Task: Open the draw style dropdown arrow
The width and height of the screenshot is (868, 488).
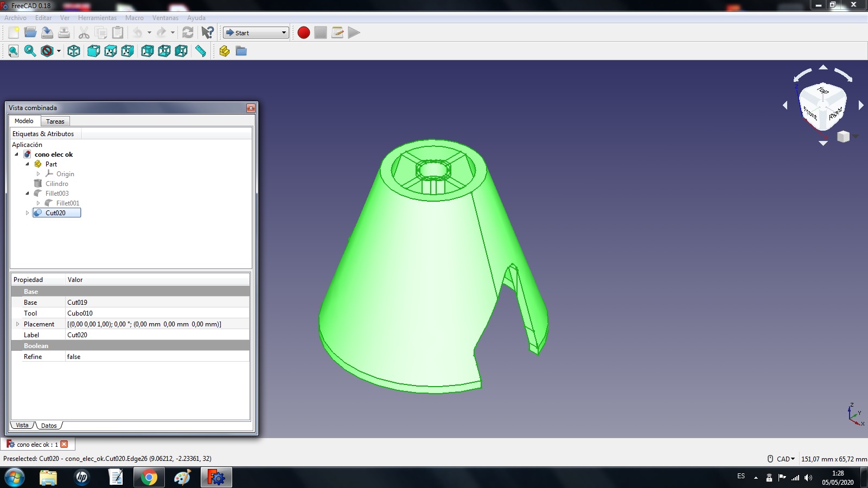Action: click(x=59, y=51)
